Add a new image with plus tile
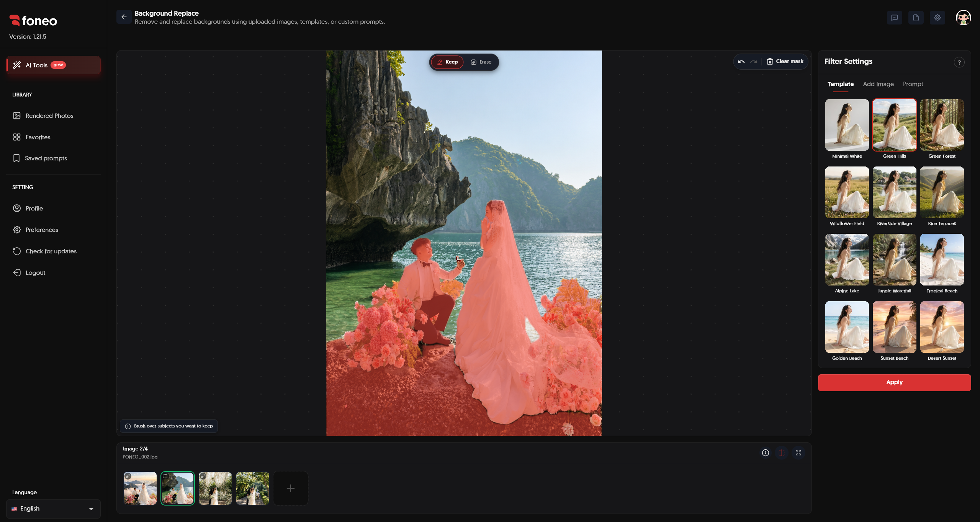Viewport: 980px width, 522px height. click(x=291, y=488)
